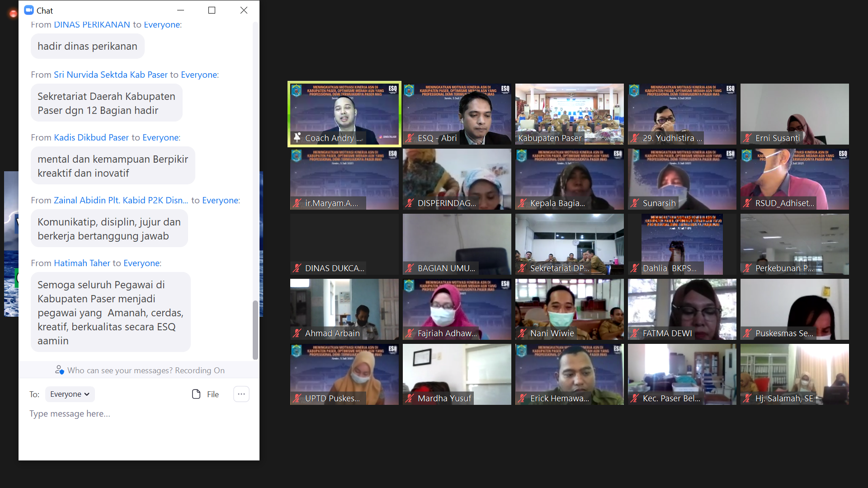Viewport: 868px width, 488px height.
Task: Select the Mardha Yusuf video tile
Action: coord(457,374)
